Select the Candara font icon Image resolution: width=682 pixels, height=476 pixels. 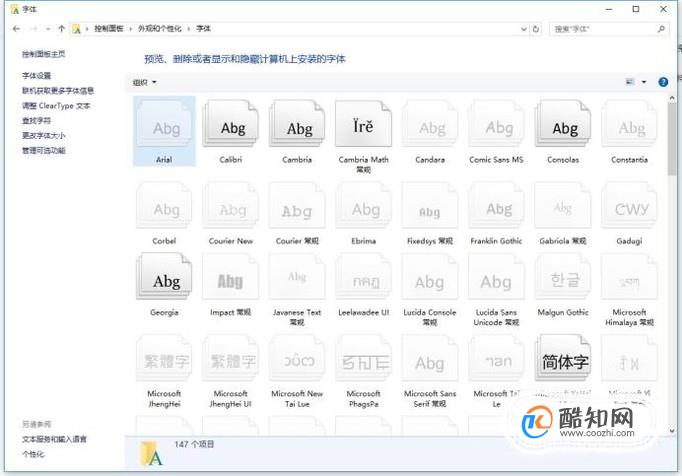430,124
